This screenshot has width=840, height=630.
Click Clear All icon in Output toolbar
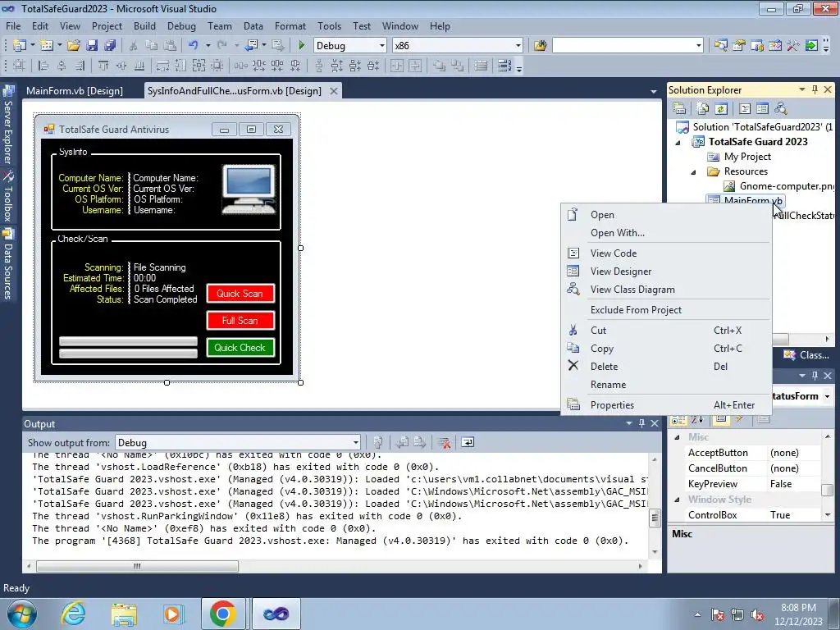coord(444,442)
